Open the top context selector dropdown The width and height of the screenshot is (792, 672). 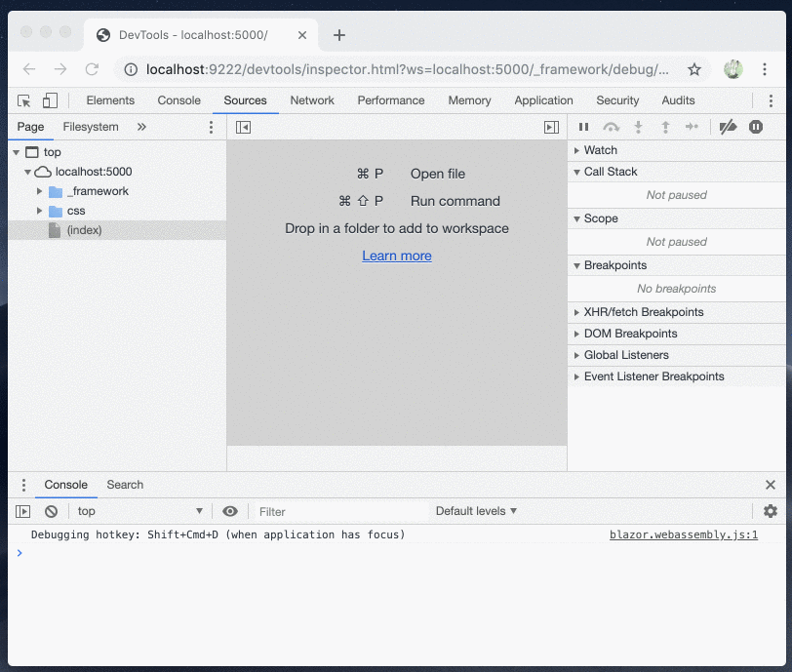139,511
